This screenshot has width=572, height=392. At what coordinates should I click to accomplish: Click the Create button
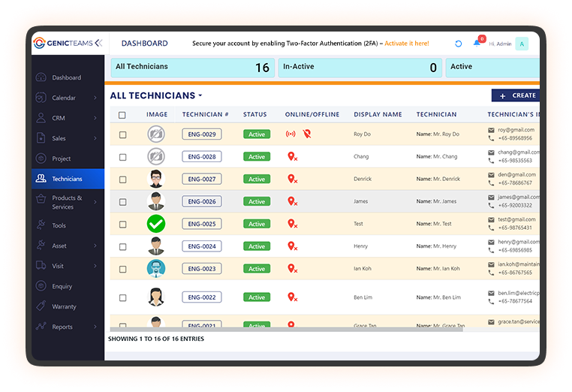[x=517, y=95]
